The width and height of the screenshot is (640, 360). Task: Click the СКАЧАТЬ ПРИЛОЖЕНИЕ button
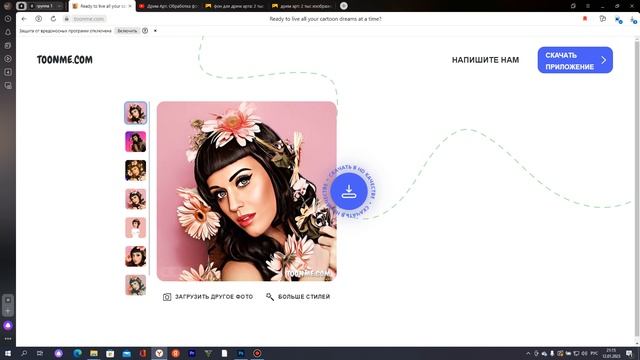[x=575, y=60]
